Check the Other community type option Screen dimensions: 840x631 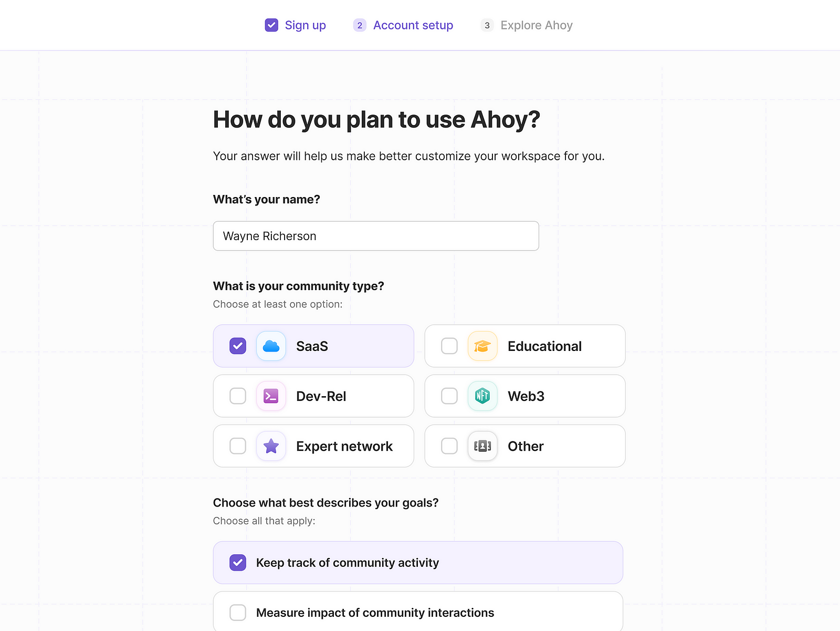click(x=449, y=446)
